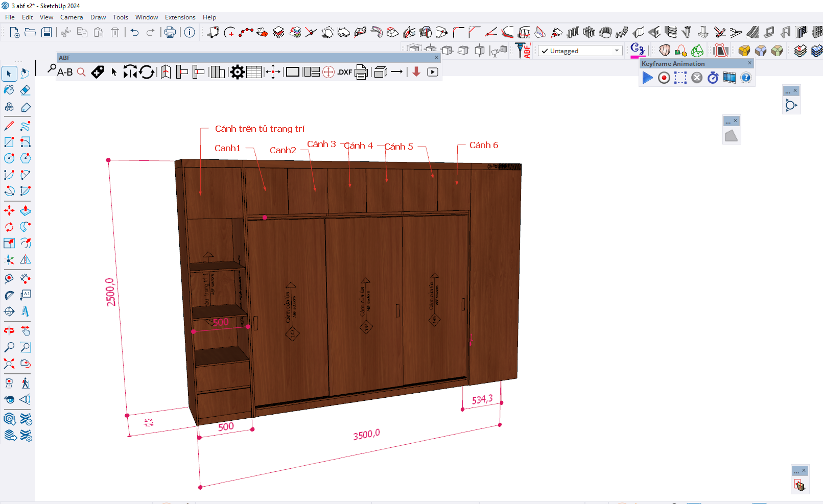Select the 3500,0 dimension label
This screenshot has width=823, height=504.
[366, 435]
